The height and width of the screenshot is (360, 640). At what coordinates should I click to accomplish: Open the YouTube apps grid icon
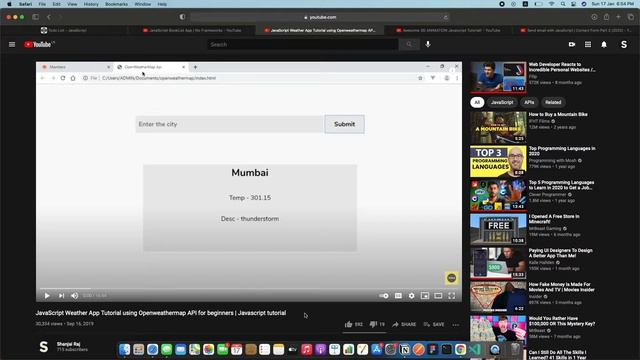588,44
